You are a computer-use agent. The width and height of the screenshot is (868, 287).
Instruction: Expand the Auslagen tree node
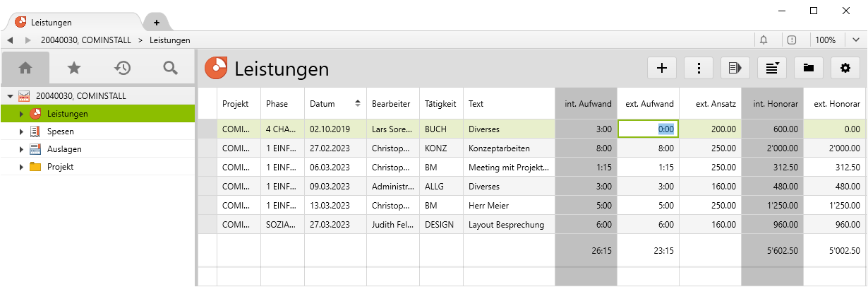pos(21,149)
